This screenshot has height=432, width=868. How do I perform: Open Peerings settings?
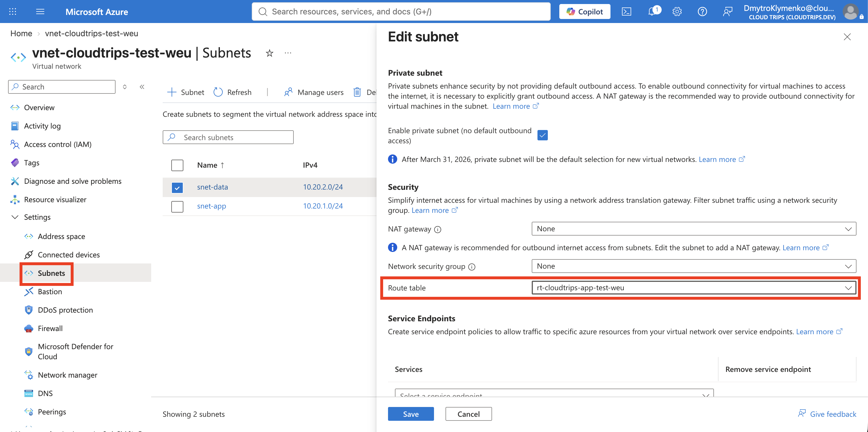click(x=52, y=412)
